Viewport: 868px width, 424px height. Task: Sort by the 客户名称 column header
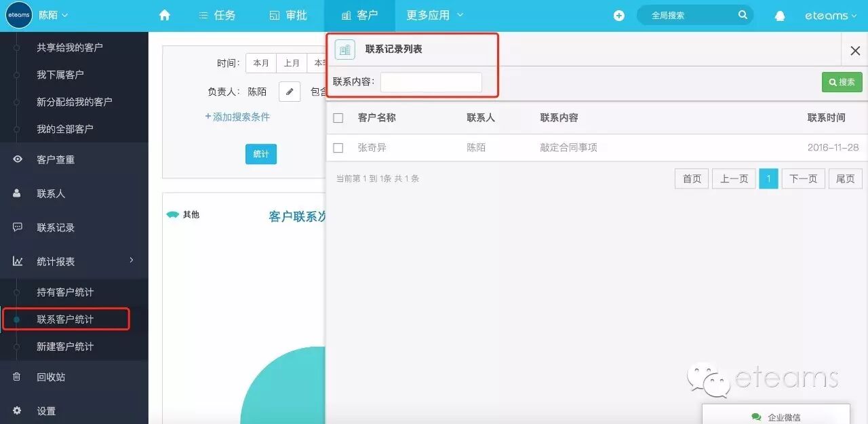[x=377, y=117]
